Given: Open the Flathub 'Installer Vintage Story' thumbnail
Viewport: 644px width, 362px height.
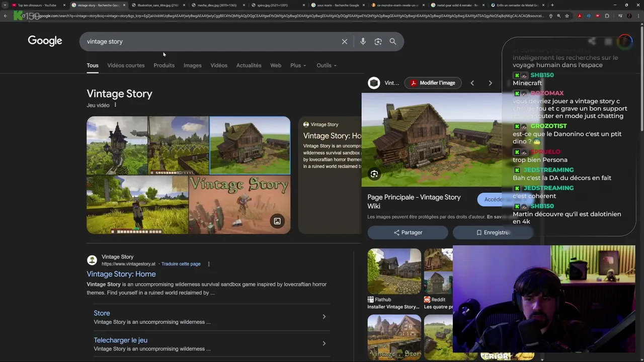Looking at the screenshot, I should click(394, 271).
